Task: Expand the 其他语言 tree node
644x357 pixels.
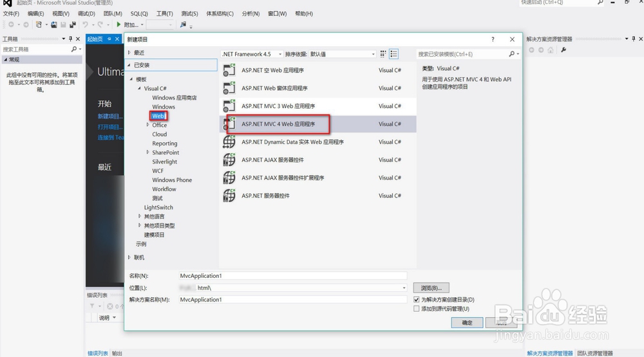Action: pyautogui.click(x=140, y=216)
